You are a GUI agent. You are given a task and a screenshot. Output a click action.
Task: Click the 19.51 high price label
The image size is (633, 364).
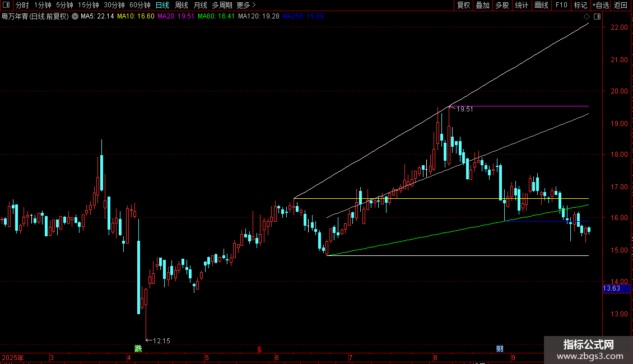click(464, 109)
